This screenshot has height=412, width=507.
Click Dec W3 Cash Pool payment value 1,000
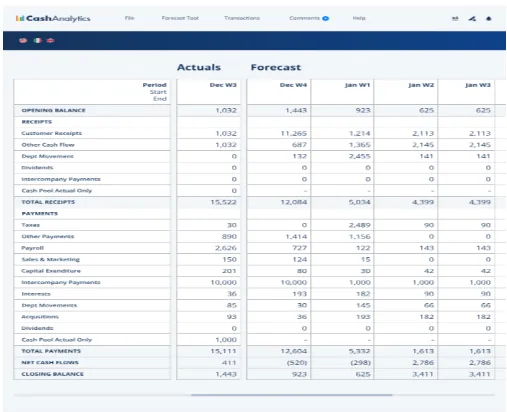[226, 340]
